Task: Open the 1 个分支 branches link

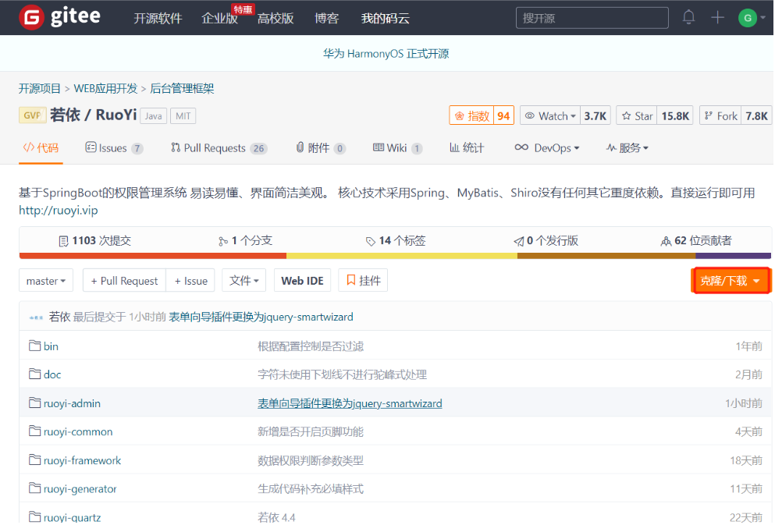Action: (245, 240)
